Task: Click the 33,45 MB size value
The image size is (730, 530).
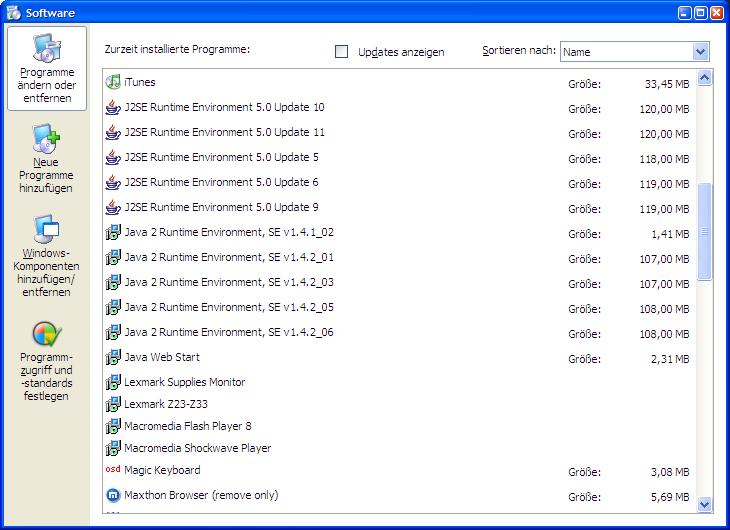Action: 667,84
